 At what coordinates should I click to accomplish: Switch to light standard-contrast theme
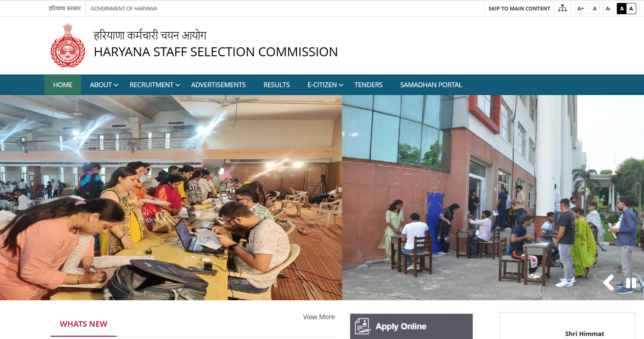[631, 9]
